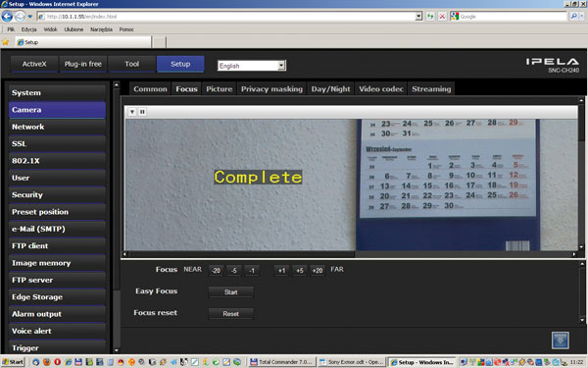588x368 pixels.
Task: Pause the live video preview
Action: pos(142,112)
